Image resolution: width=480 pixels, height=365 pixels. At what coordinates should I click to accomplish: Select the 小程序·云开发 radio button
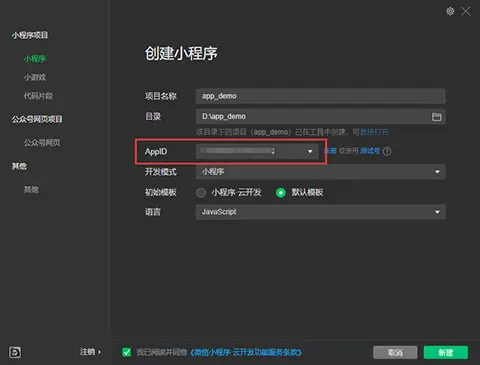tap(201, 193)
